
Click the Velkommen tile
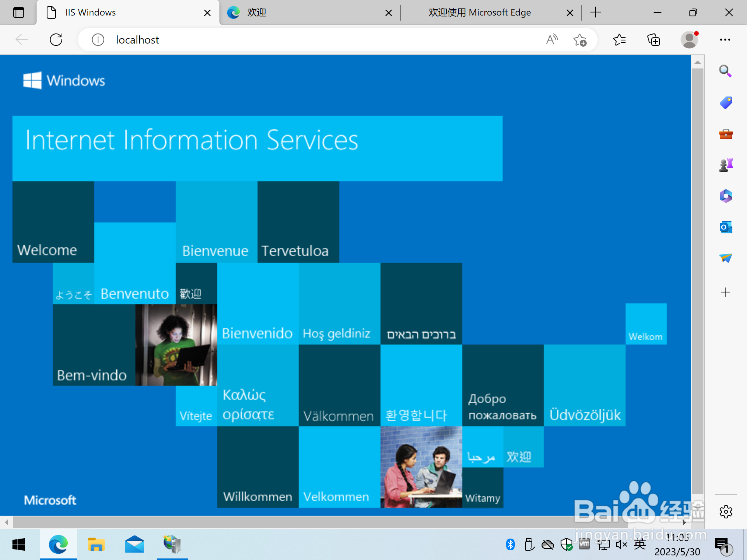click(x=340, y=467)
